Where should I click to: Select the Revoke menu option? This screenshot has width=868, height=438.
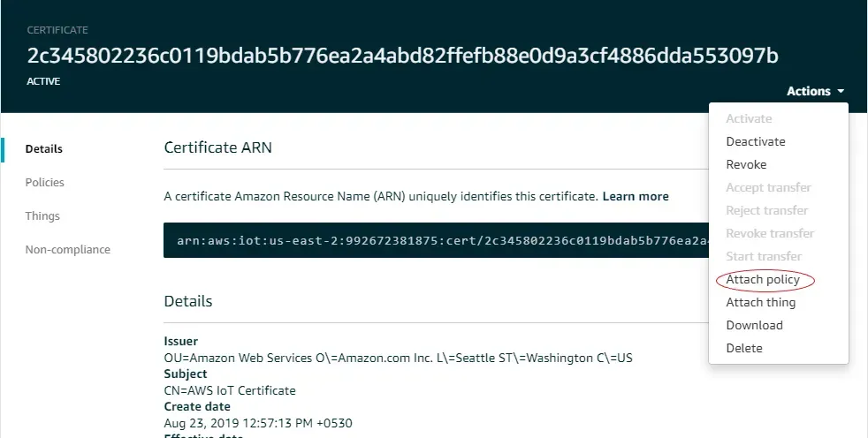[x=746, y=165]
